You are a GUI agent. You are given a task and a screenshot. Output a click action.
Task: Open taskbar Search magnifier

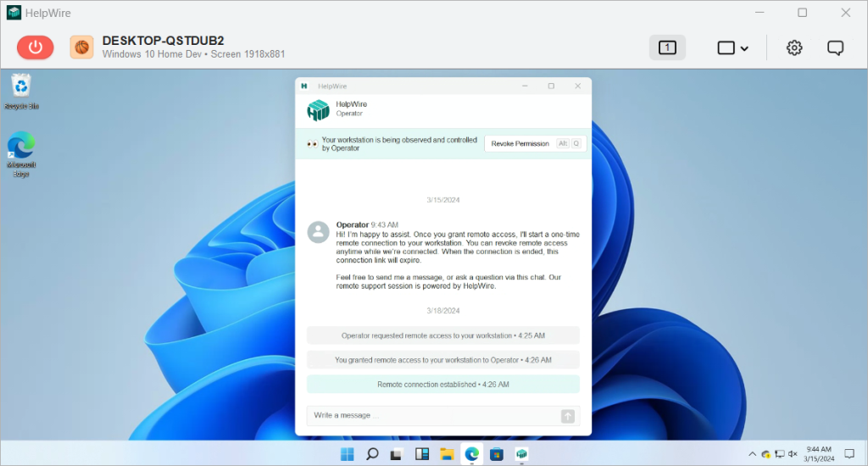point(372,454)
